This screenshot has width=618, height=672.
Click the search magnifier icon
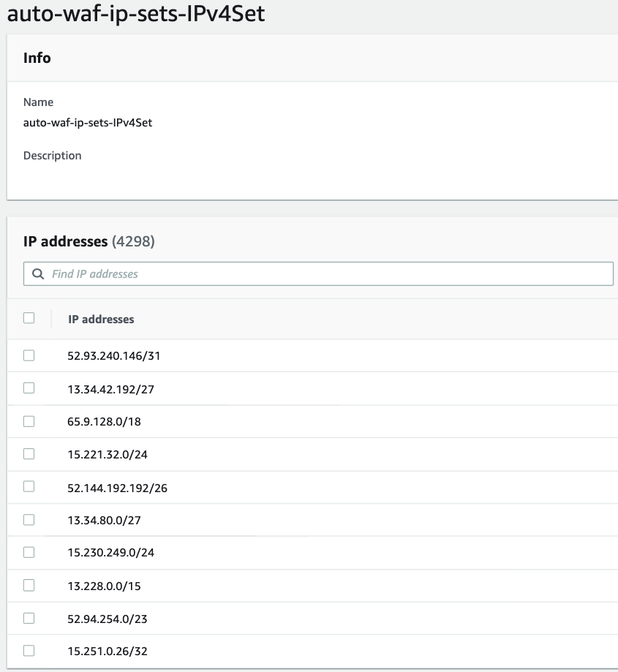coord(37,273)
